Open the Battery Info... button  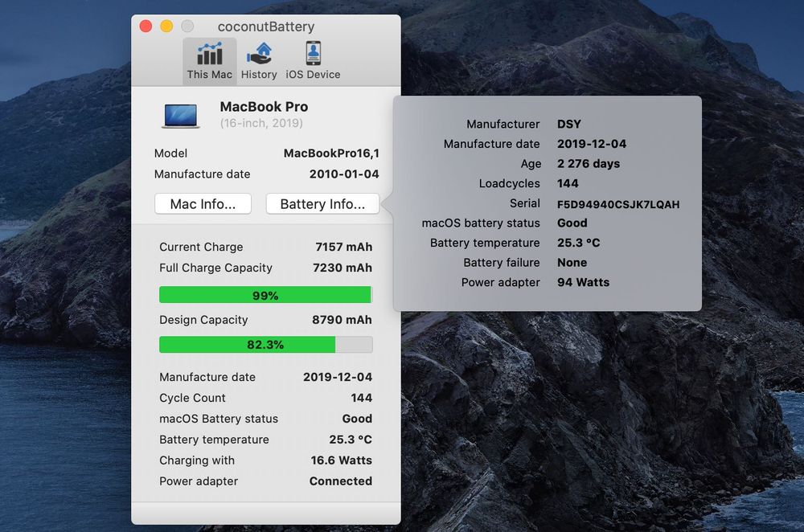pos(322,204)
